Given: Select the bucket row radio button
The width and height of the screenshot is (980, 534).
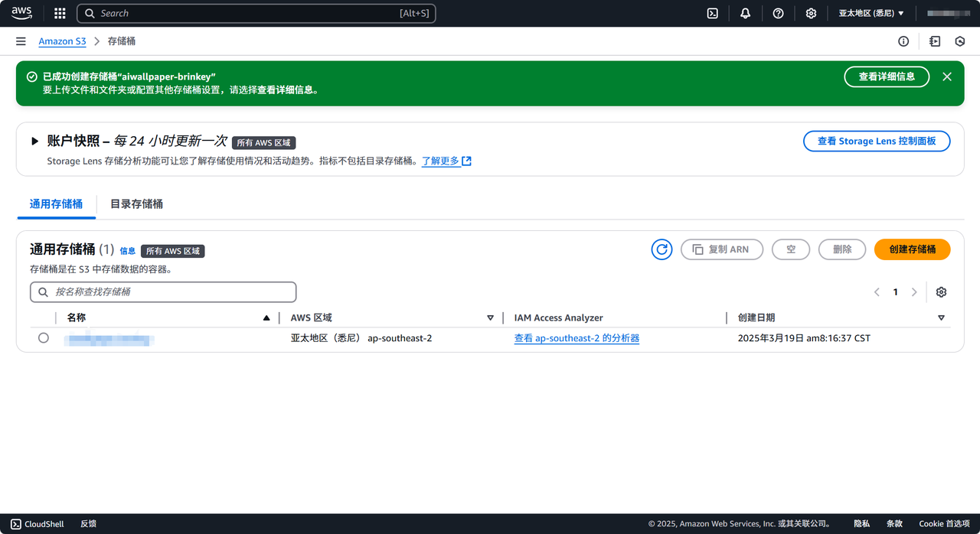Looking at the screenshot, I should 44,337.
